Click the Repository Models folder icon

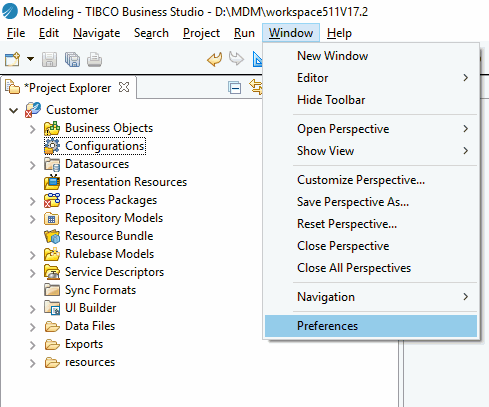(51, 218)
